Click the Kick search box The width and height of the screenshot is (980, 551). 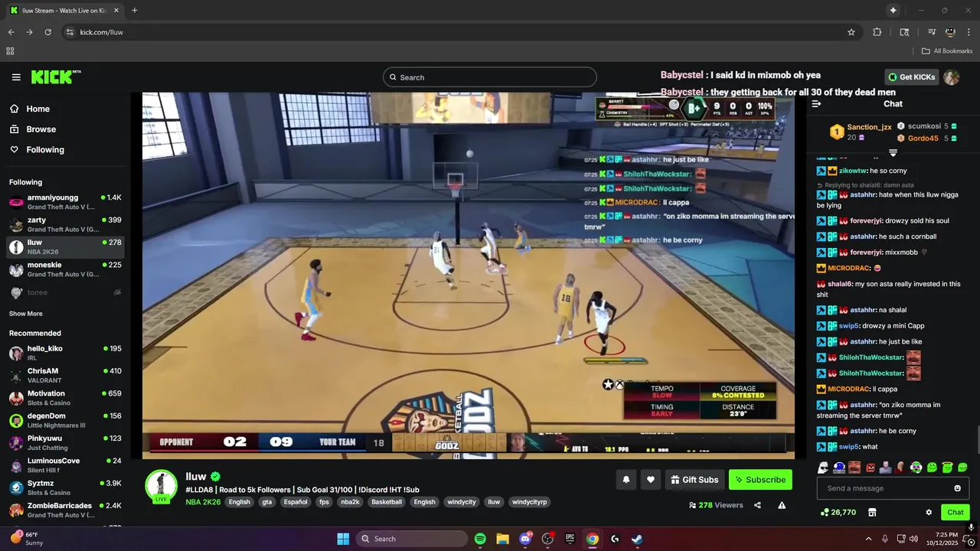pos(490,77)
